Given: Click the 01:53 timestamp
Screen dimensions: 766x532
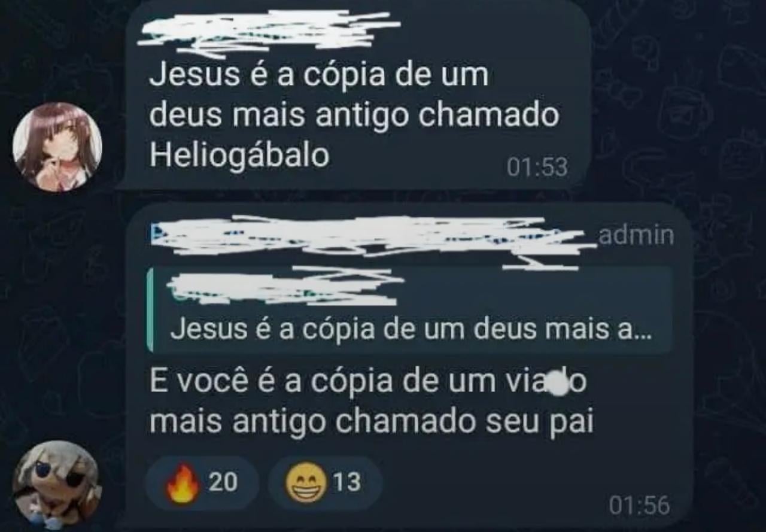Looking at the screenshot, I should 537,168.
